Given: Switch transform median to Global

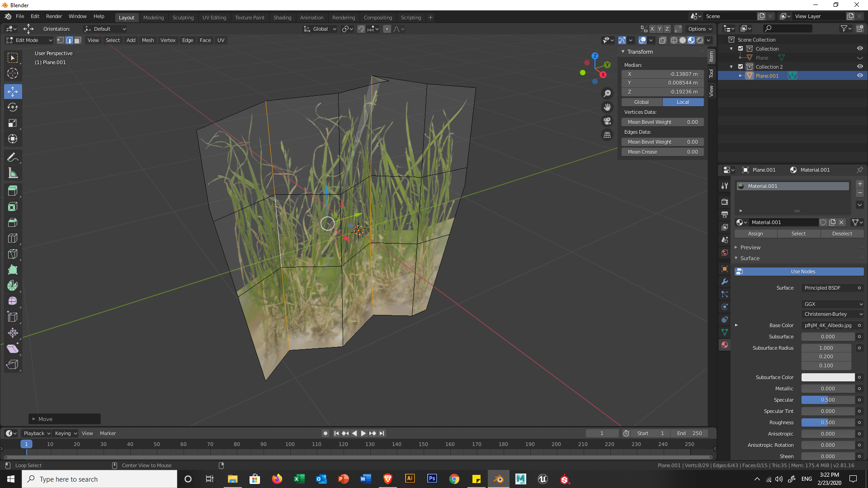Looking at the screenshot, I should pyautogui.click(x=642, y=102).
